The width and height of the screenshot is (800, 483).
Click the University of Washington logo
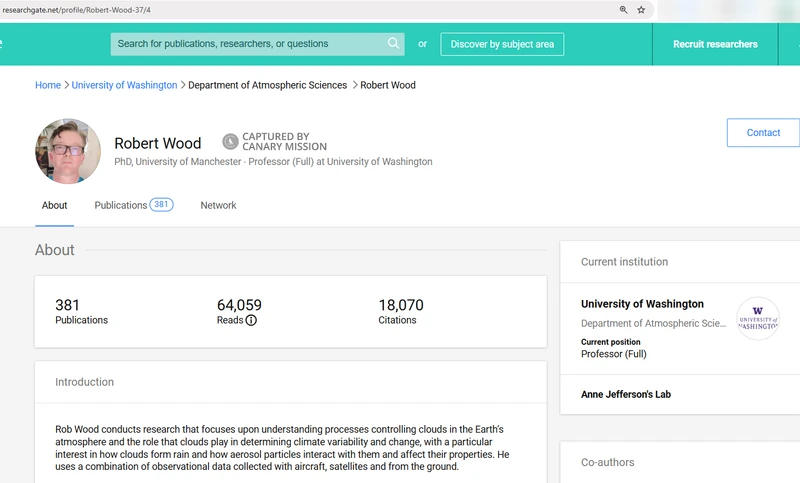(758, 318)
